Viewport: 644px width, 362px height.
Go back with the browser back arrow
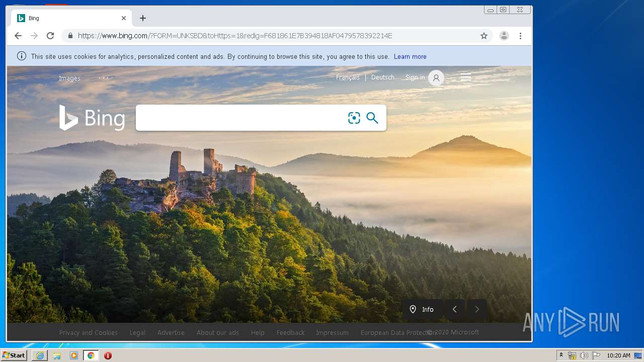point(18,36)
